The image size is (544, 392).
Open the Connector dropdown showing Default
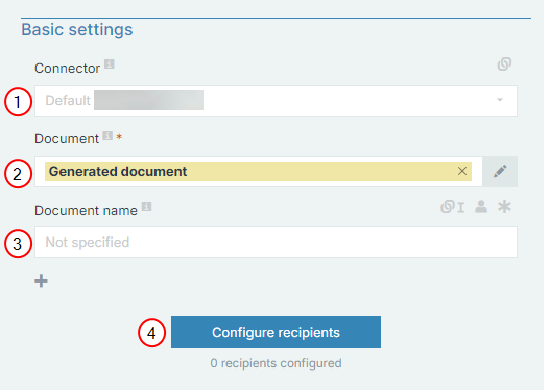276,101
